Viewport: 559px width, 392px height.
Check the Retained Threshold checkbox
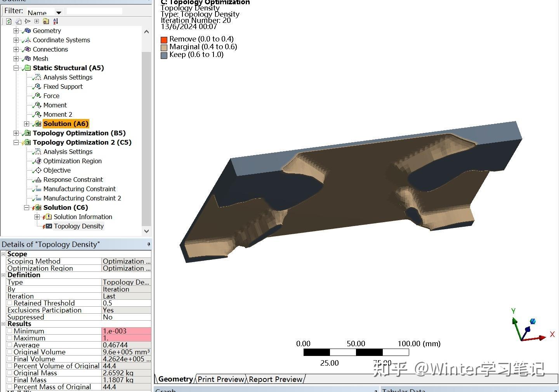tap(10, 303)
